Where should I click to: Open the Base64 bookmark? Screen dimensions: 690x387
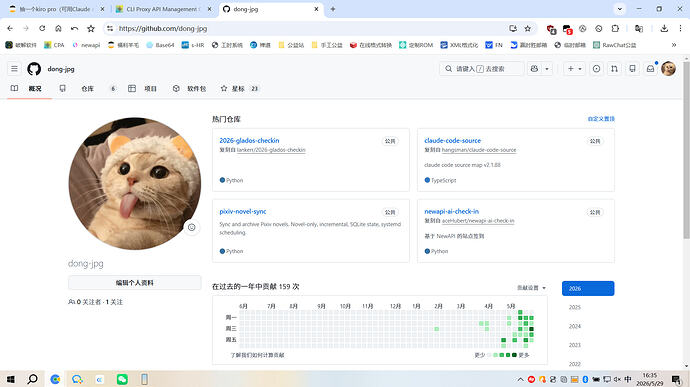160,45
